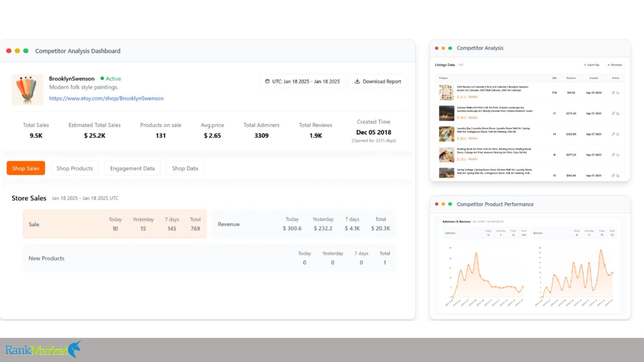This screenshot has width=644, height=362.
Task: Click chart icon in Autumn Walks Art Print row
Action: (618, 114)
